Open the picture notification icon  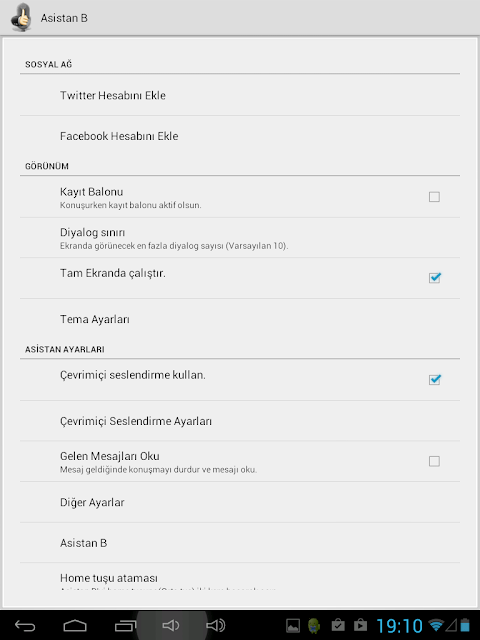pos(293,626)
